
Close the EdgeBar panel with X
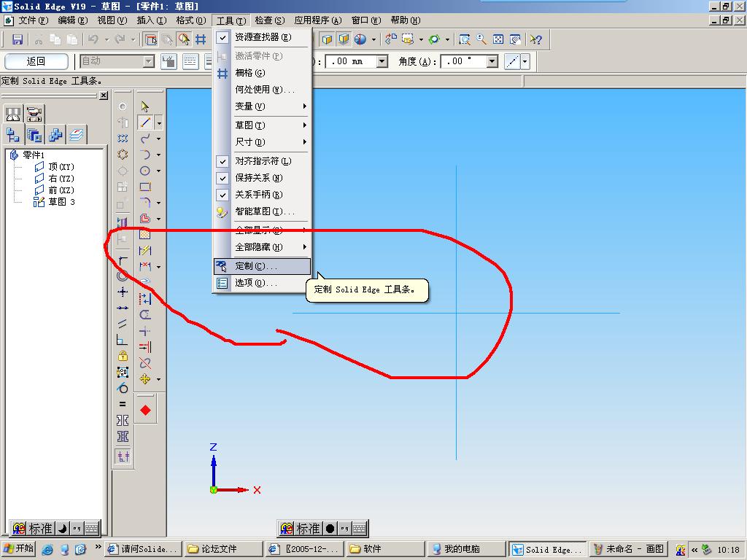point(104,96)
